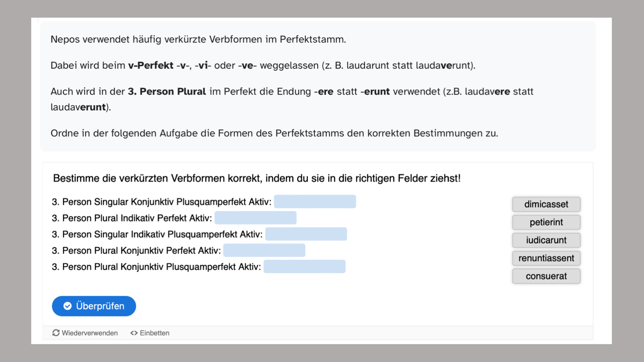
Task: Click the sentence starting with Ordne in der folgenden Aufgabe
Action: coord(274,133)
